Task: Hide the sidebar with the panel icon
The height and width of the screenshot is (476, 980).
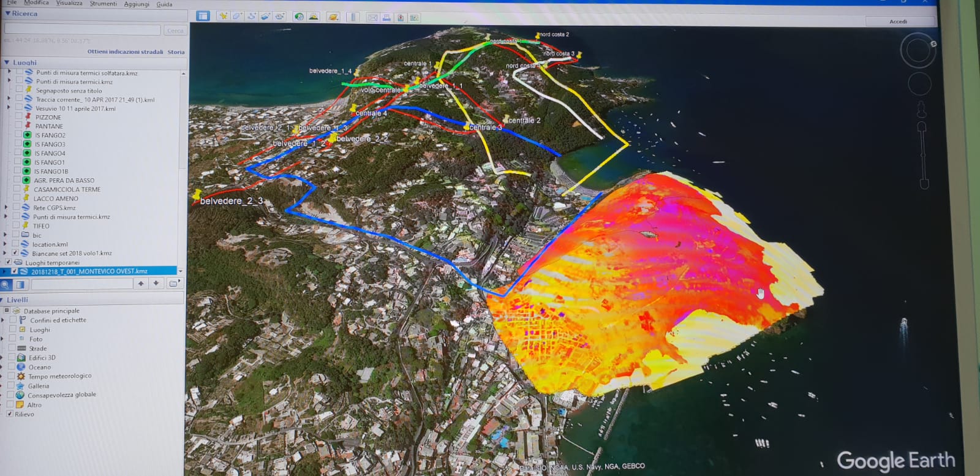Action: click(203, 16)
